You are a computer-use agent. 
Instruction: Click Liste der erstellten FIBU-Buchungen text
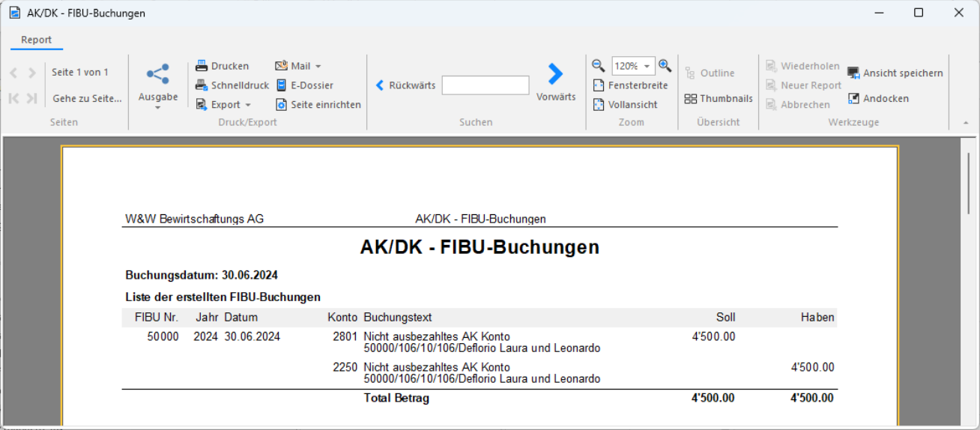point(223,297)
